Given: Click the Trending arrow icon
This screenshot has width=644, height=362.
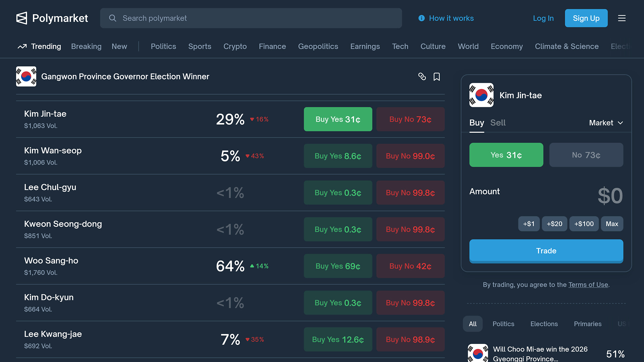Looking at the screenshot, I should (x=22, y=47).
